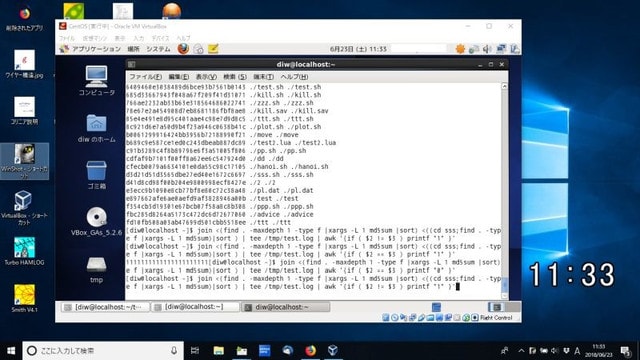
Task: Click the Right Control host key indicator
Action: click(496, 318)
